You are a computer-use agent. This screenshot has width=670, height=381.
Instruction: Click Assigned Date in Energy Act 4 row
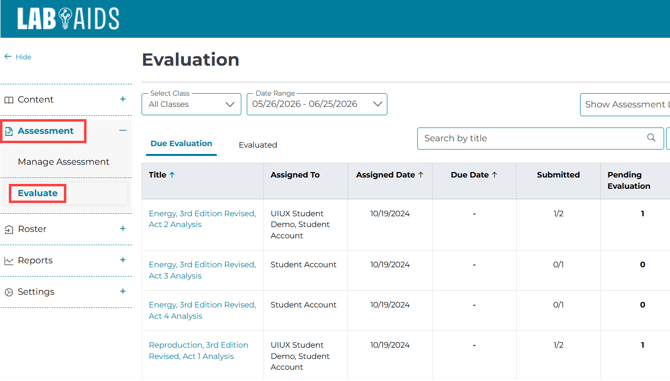click(390, 305)
